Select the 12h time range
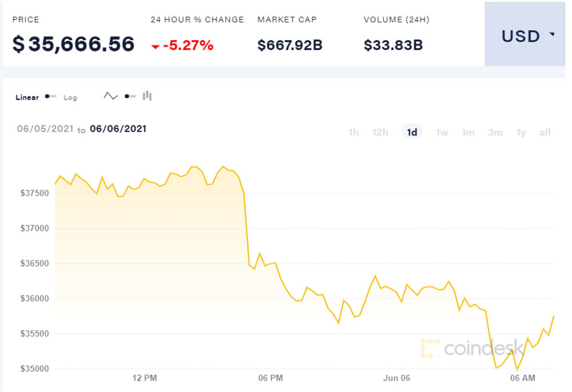 pos(380,133)
